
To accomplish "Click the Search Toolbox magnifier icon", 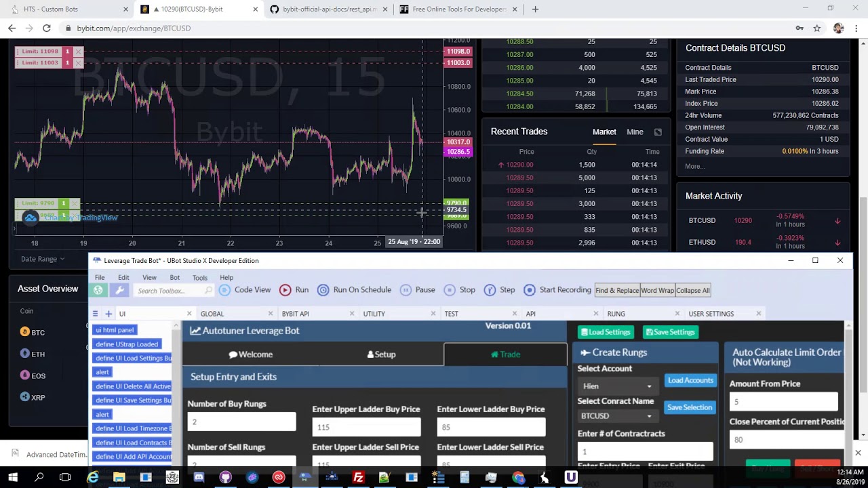I will click(x=208, y=291).
